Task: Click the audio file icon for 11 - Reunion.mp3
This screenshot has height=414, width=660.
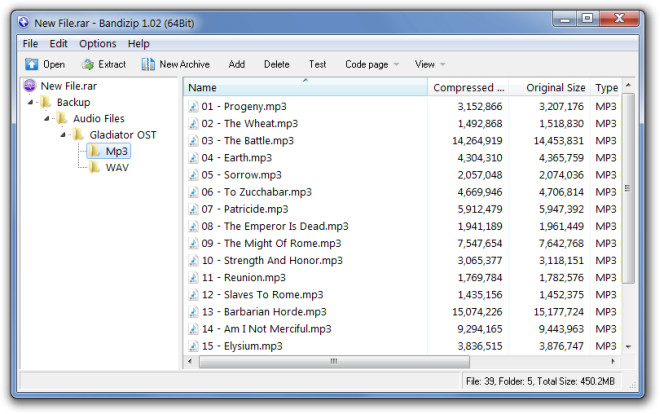Action: (193, 278)
